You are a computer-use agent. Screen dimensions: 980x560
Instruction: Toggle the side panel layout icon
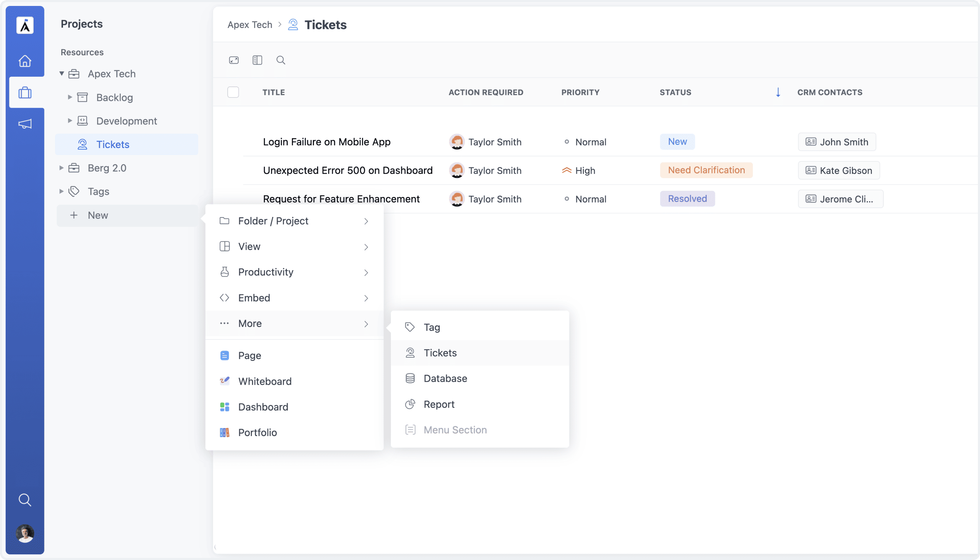point(257,60)
